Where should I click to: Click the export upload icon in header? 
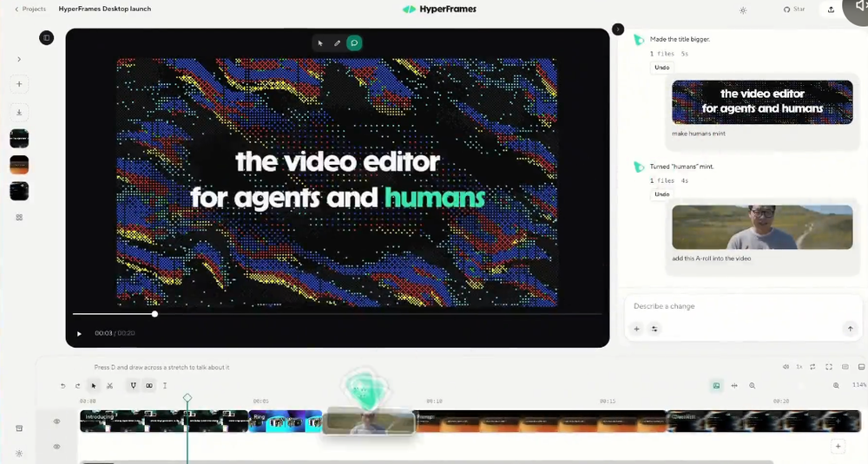pos(831,10)
